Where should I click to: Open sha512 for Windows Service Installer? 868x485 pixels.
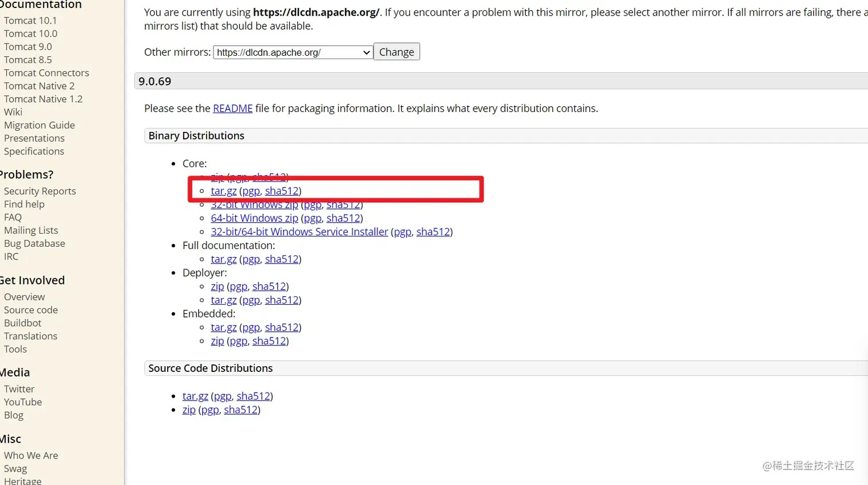pos(433,232)
